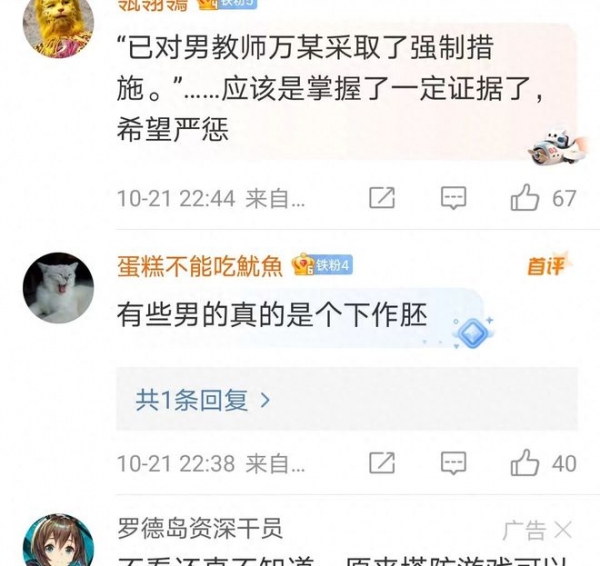Tap 来自... source of 22:44 comment
The image size is (600, 566).
coord(275,199)
